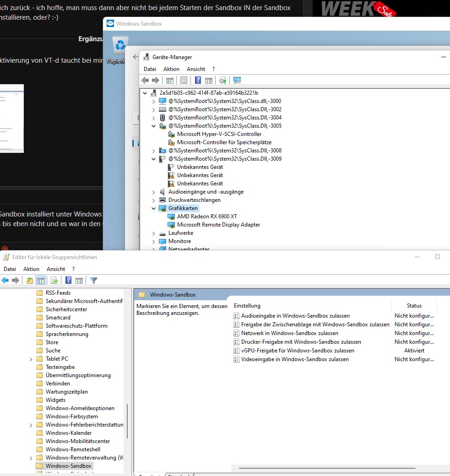450x476 pixels.
Task: Select Drucker-Freigabe mit Windows-Sandbox zulassen
Action: 301,342
